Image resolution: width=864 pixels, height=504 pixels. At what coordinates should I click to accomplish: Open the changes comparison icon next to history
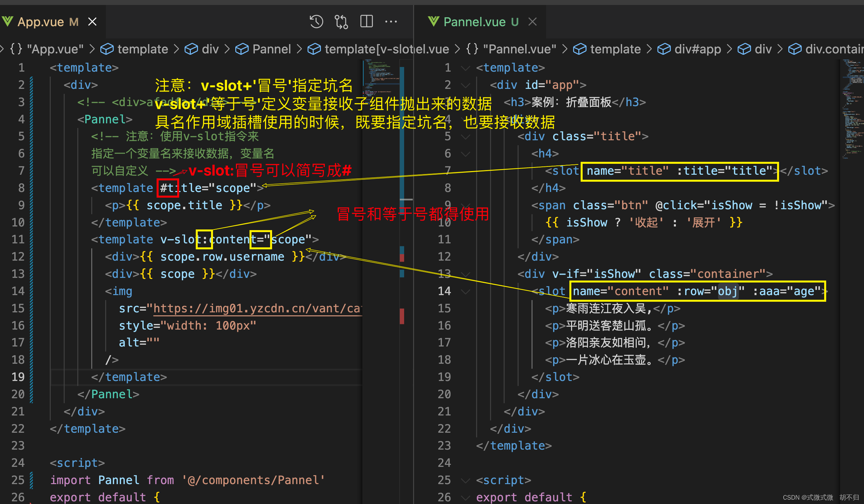pyautogui.click(x=341, y=21)
